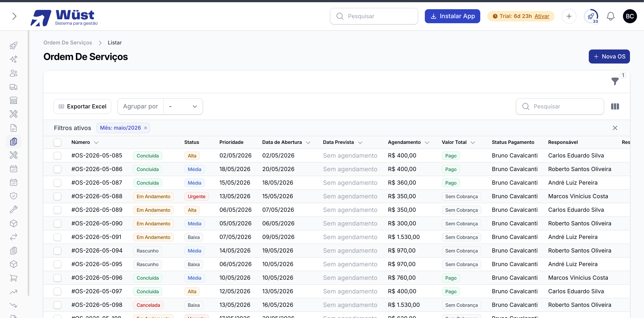644x318 pixels.
Task: Click the rocket progress icon with badge 33
Action: 591,16
